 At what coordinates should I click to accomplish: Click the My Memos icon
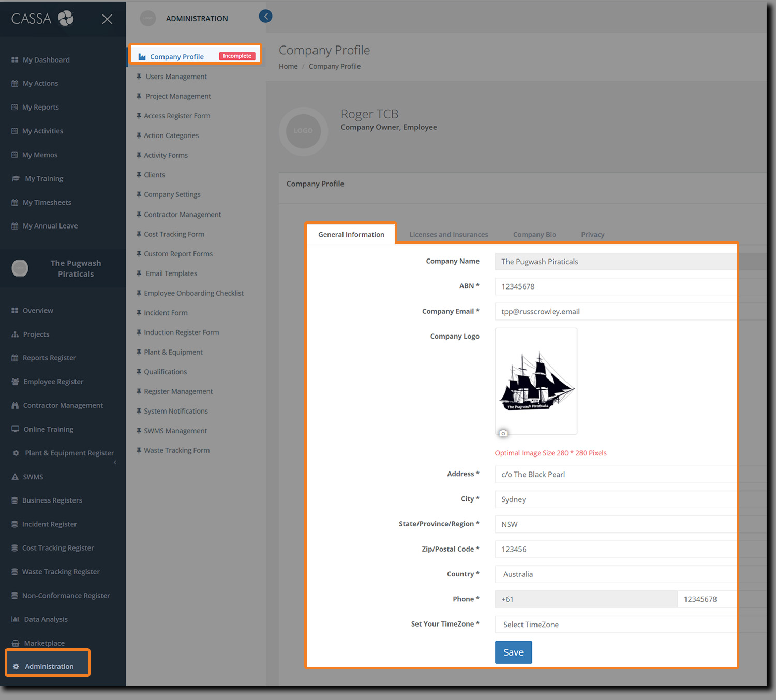15,155
